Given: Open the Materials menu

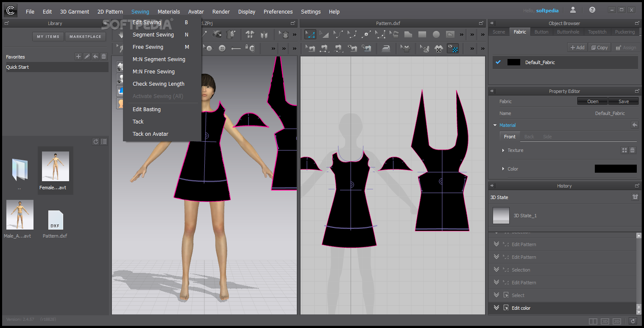Looking at the screenshot, I should (169, 11).
